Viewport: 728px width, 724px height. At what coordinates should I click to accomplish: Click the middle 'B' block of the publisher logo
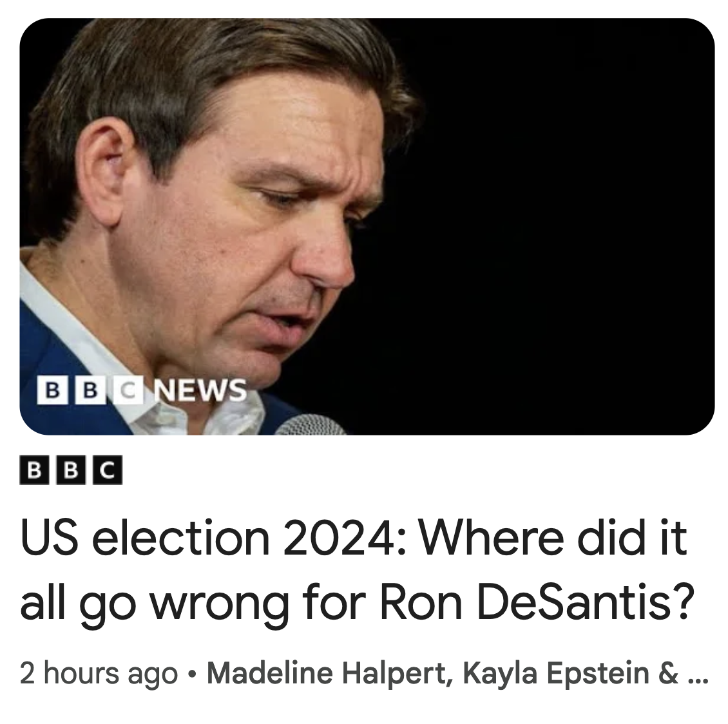(x=70, y=471)
